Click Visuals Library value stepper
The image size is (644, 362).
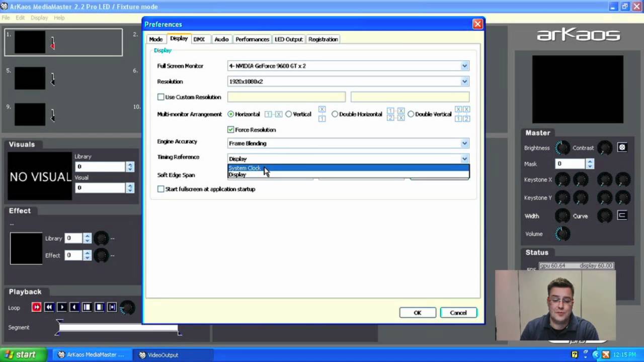[x=130, y=166]
